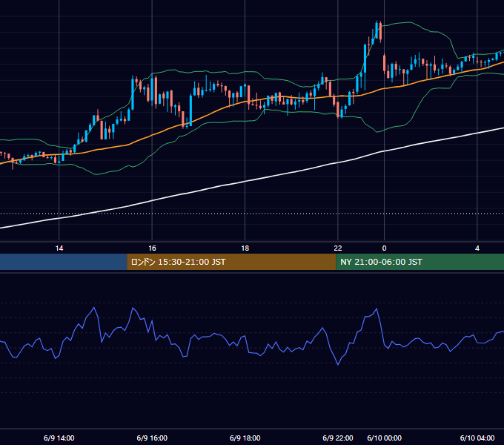504x445 pixels.
Task: Click the blue session bar before ロンドン
Action: 64,262
